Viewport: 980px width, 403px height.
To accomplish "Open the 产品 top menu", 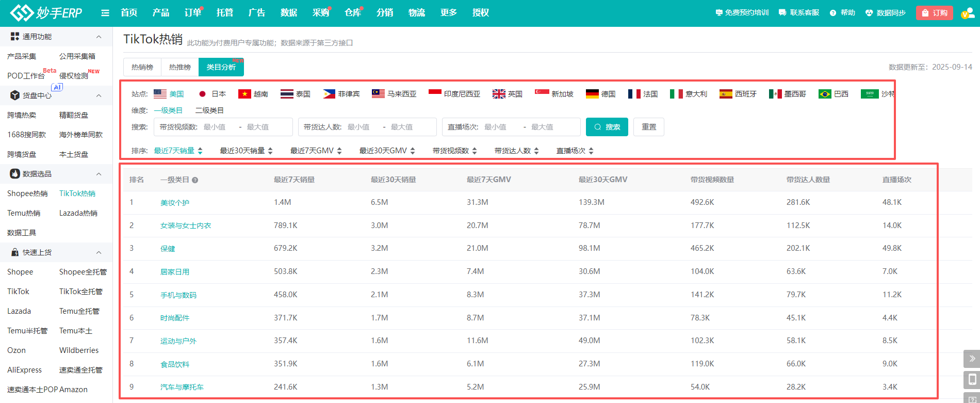I will point(161,13).
